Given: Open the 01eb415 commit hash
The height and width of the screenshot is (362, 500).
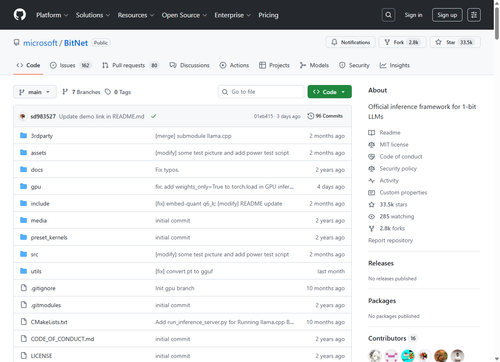Looking at the screenshot, I should (x=264, y=116).
